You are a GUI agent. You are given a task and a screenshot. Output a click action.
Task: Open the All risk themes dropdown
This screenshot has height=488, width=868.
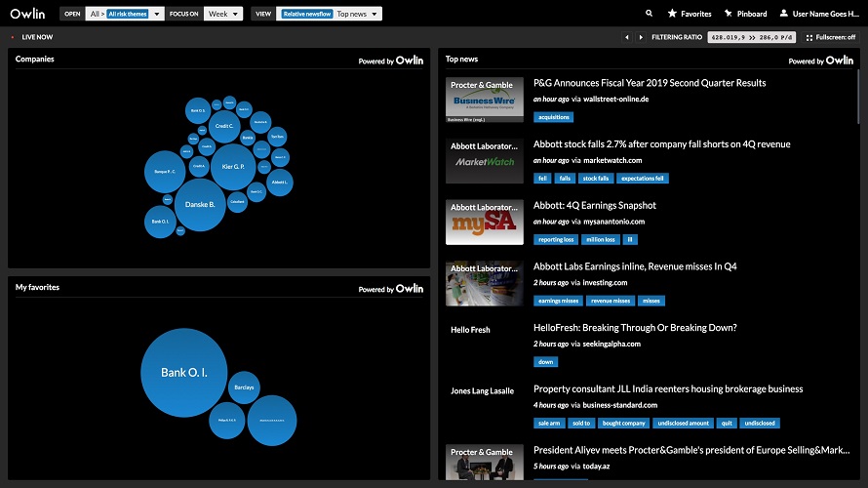125,14
